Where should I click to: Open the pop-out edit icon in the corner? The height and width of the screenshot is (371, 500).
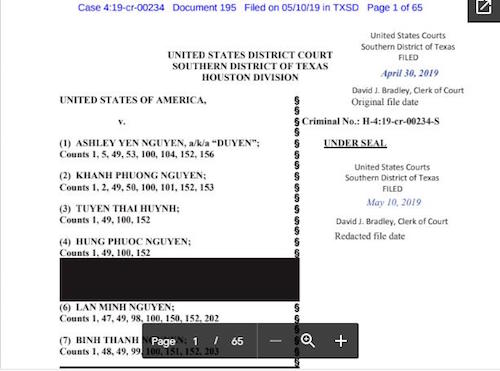click(484, 7)
